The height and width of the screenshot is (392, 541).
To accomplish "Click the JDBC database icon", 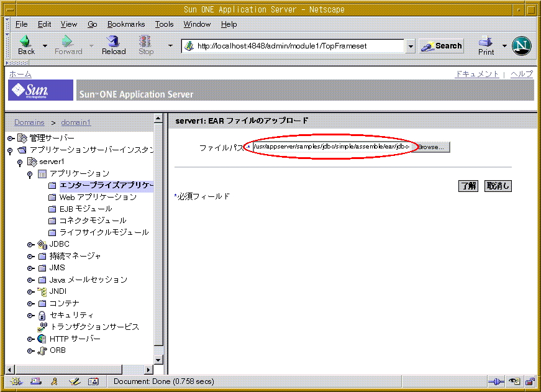I will coord(42,245).
